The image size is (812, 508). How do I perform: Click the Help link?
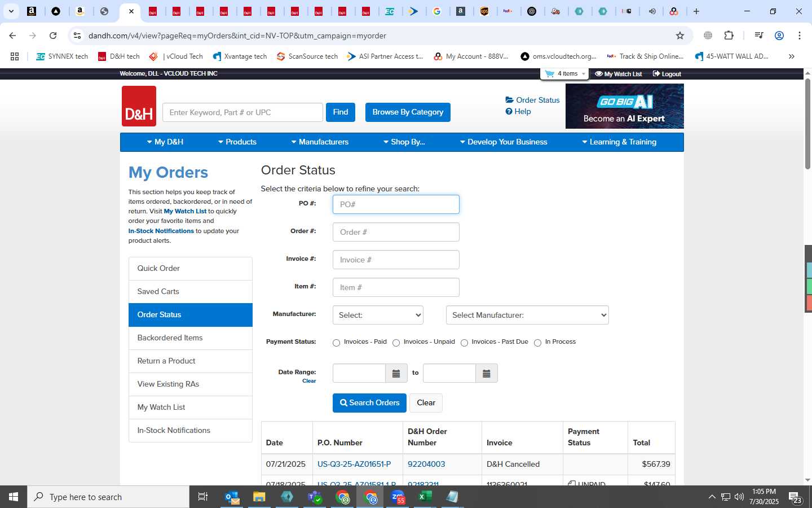click(518, 112)
